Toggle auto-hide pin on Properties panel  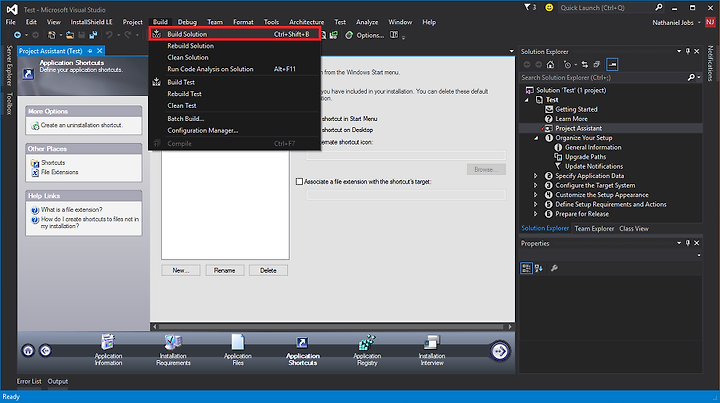pyautogui.click(x=688, y=243)
